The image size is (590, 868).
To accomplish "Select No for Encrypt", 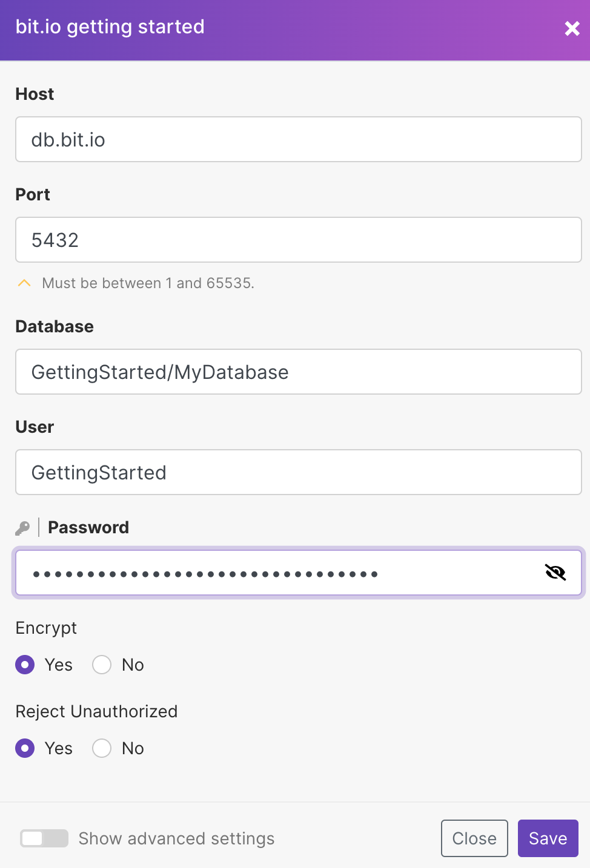I will 102,665.
